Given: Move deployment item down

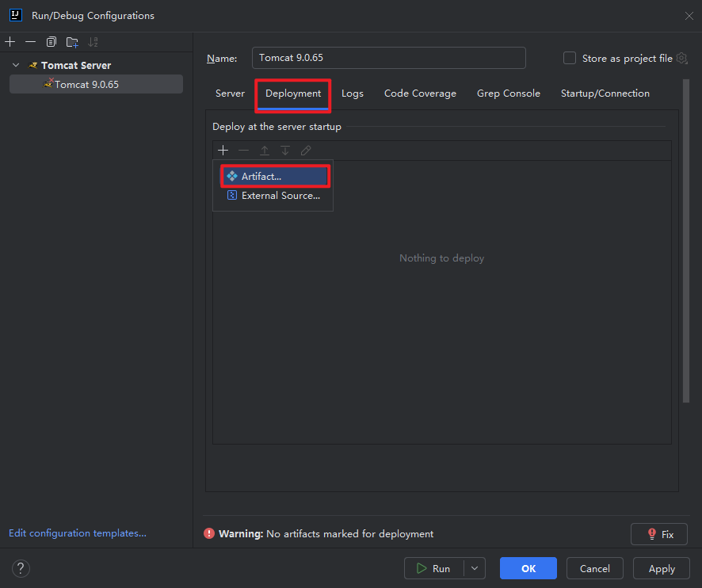Looking at the screenshot, I should (285, 151).
